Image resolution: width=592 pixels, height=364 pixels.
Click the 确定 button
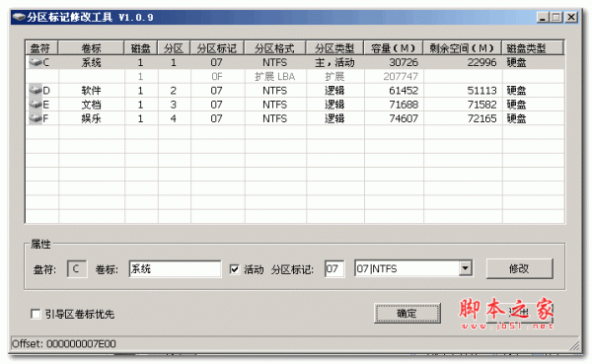(407, 313)
